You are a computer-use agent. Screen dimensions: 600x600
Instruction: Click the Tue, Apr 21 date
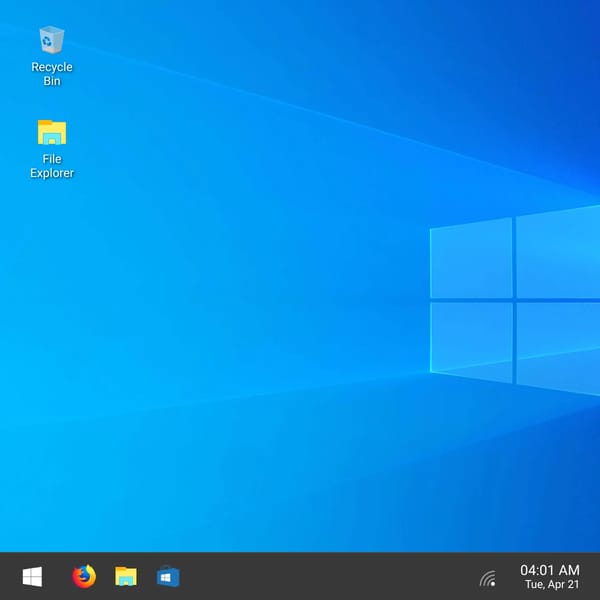tap(552, 584)
